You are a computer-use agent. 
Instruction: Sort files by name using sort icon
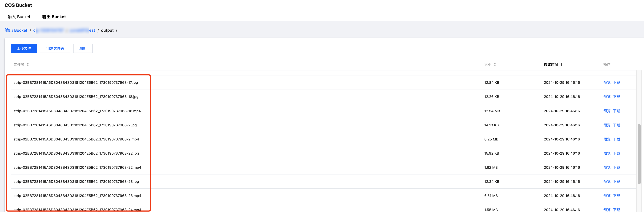28,64
